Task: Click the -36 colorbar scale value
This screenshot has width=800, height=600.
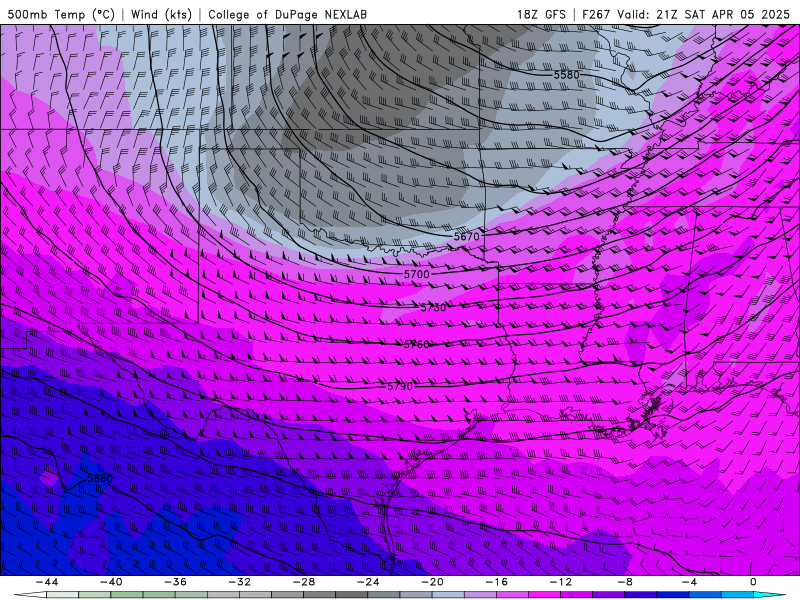Action: coord(176,582)
